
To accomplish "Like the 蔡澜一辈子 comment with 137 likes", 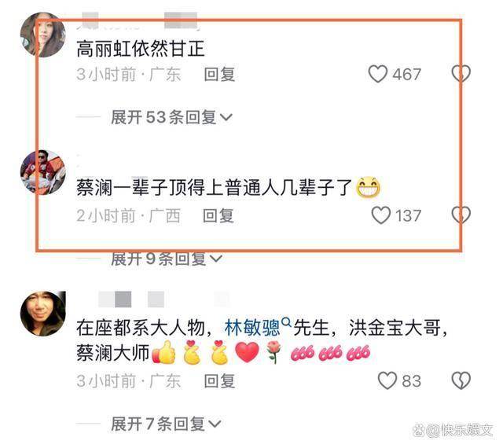I will (x=381, y=215).
